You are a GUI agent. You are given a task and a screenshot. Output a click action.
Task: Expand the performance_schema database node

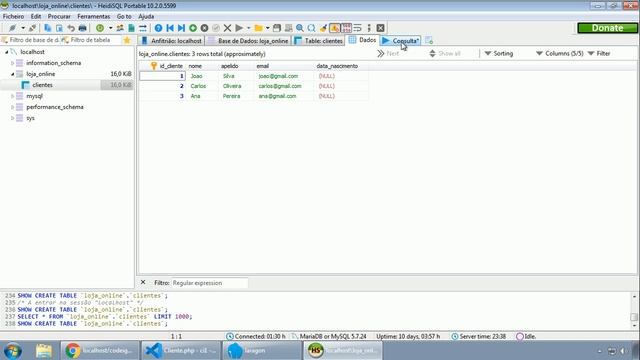[13, 107]
